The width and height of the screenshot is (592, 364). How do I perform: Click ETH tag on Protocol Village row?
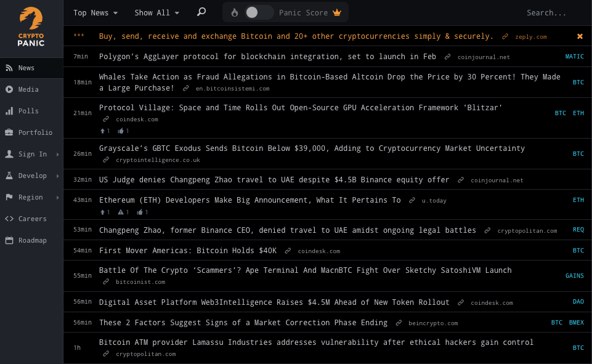[x=578, y=113]
